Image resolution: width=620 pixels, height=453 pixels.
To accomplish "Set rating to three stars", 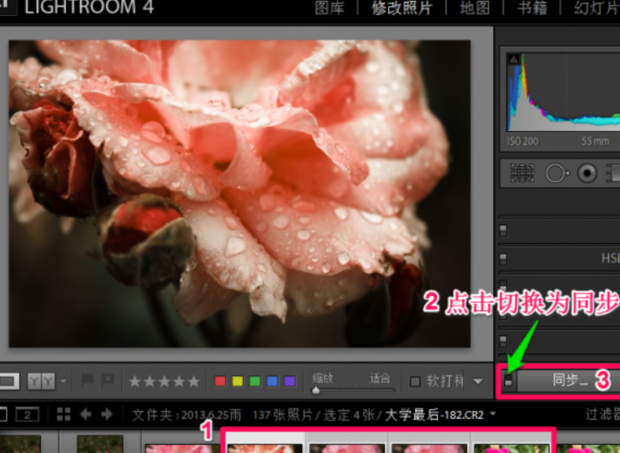I will (x=164, y=381).
